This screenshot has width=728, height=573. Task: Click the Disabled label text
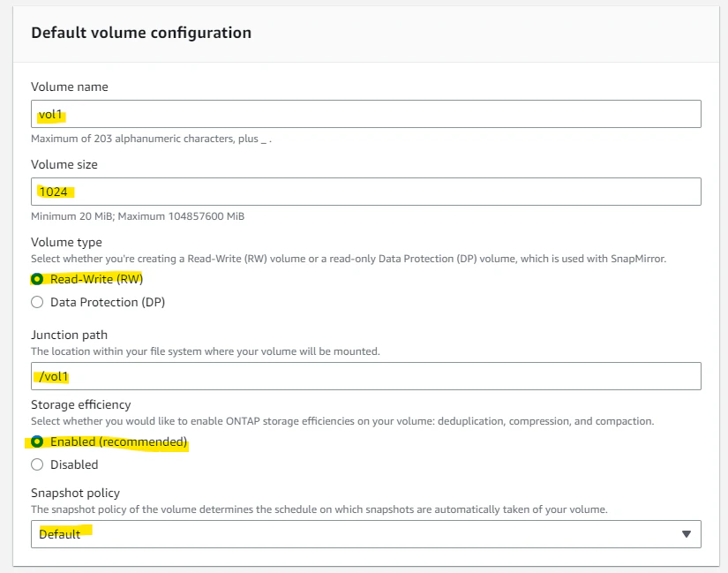pyautogui.click(x=74, y=464)
